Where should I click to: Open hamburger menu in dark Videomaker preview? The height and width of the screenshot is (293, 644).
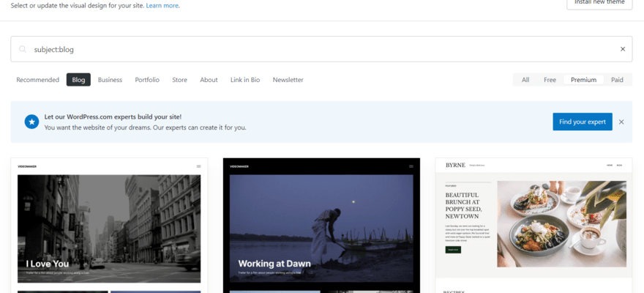pyautogui.click(x=411, y=166)
